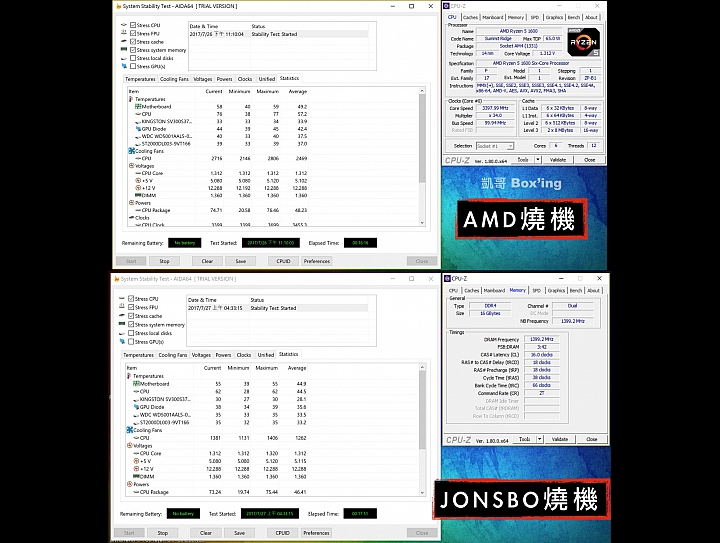This screenshot has height=543, width=720.
Task: Click the CPU-Z title icon in the Memory-tab window
Action: (x=448, y=278)
